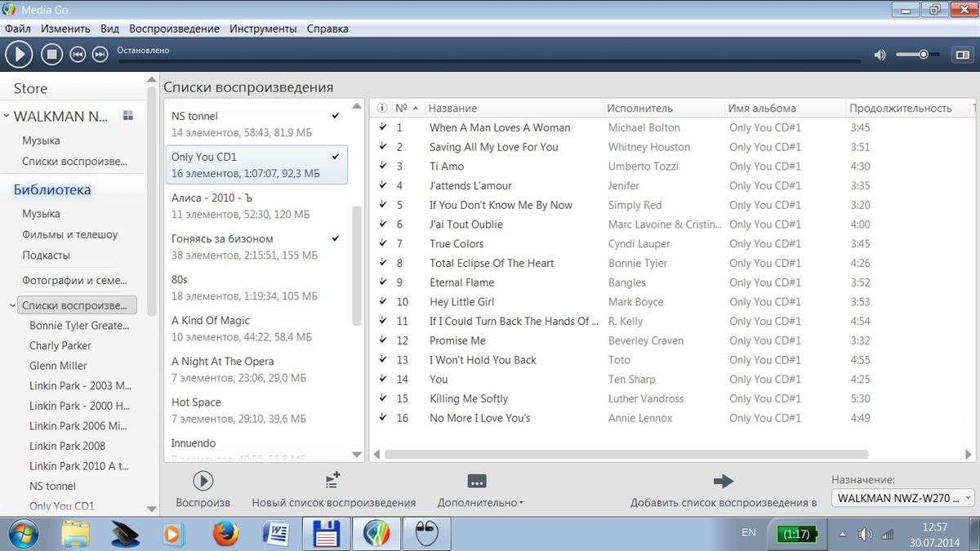
Task: Open the Store link in the sidebar
Action: pyautogui.click(x=30, y=88)
